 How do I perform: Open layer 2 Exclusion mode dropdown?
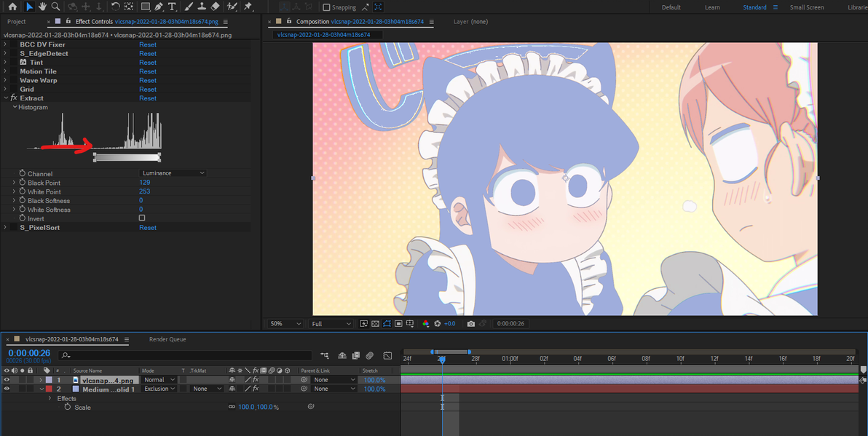[x=159, y=389]
